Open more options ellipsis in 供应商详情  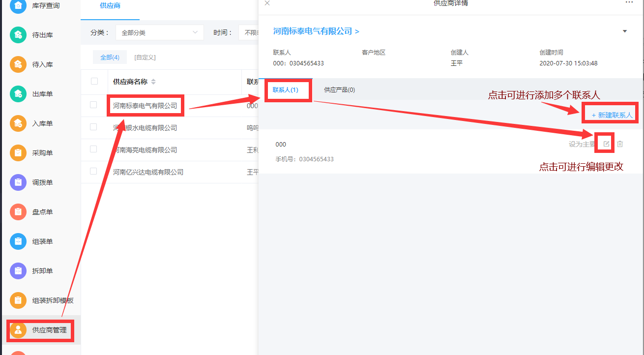[629, 2]
